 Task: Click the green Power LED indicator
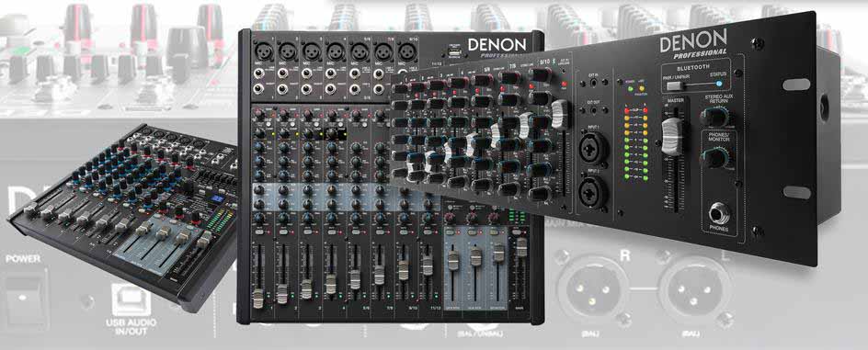630,89
